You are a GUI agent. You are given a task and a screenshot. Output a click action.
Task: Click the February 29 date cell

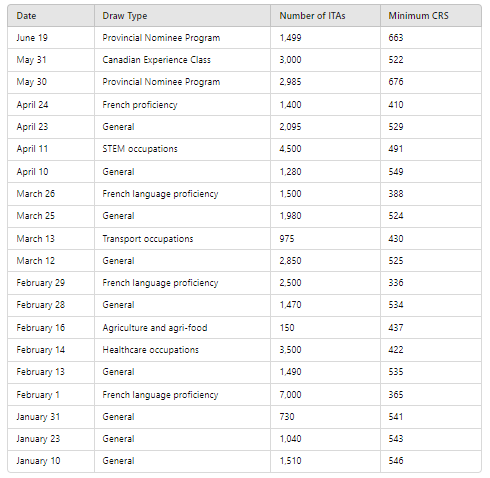tap(51, 283)
